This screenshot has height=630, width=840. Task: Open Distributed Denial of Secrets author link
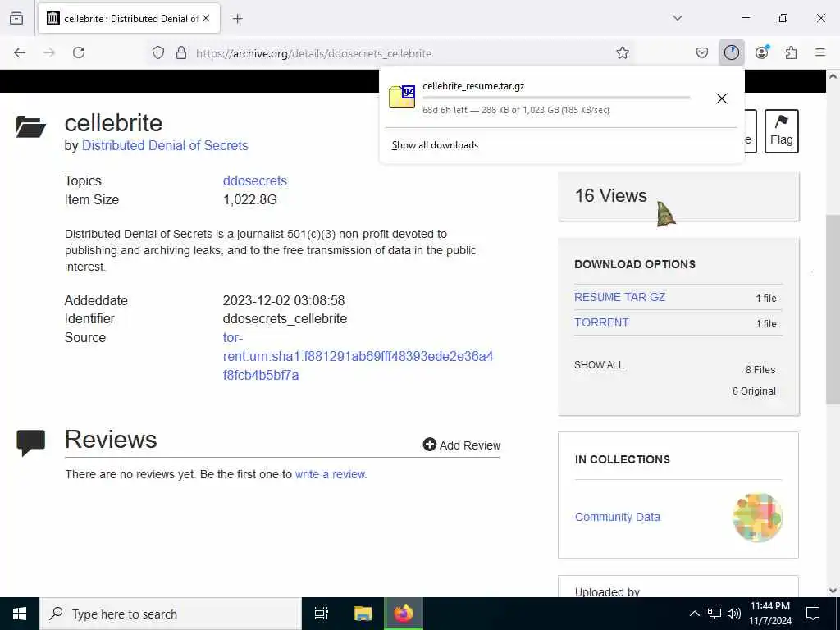165,146
